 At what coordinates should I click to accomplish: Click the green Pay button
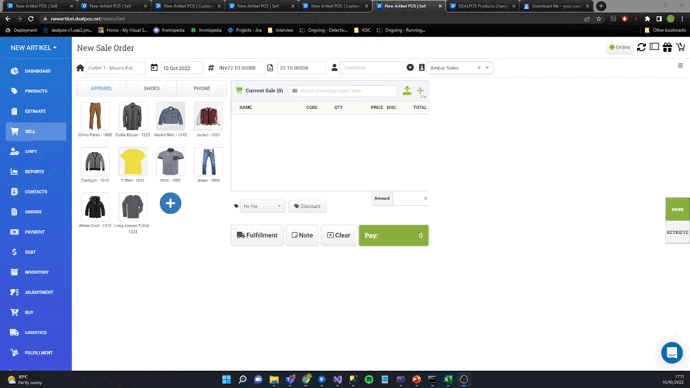[x=393, y=235]
